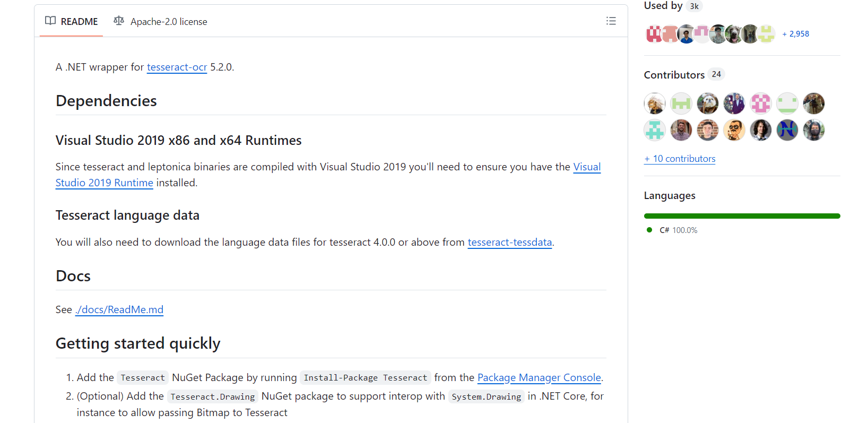The height and width of the screenshot is (423, 868).
Task: Show the + 10 contributors link
Action: click(680, 159)
